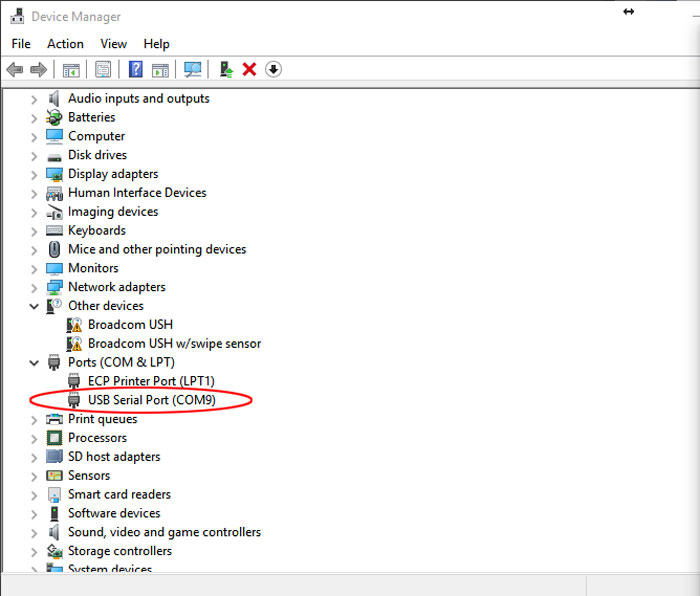Select the Imaging devices label

(113, 212)
